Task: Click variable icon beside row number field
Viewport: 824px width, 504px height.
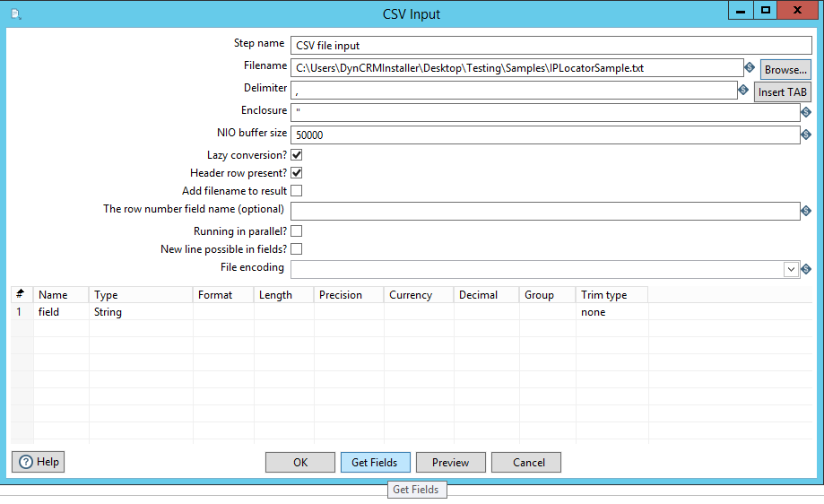Action: pos(805,211)
